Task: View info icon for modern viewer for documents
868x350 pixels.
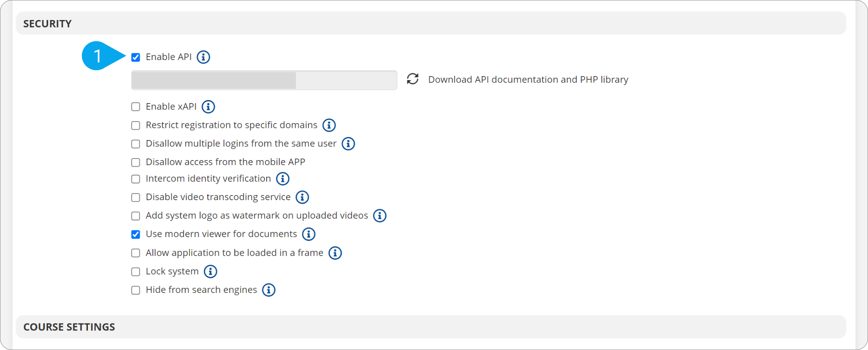Action: (308, 234)
